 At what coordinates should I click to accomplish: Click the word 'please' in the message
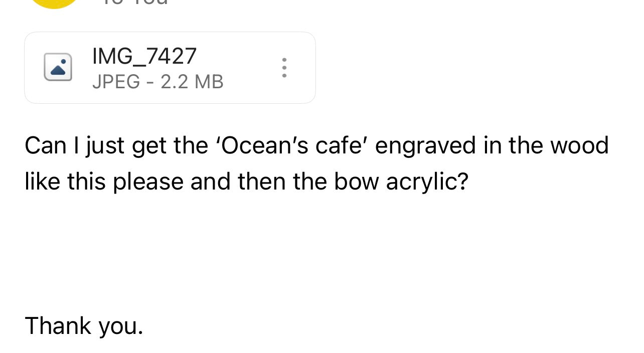(x=148, y=182)
